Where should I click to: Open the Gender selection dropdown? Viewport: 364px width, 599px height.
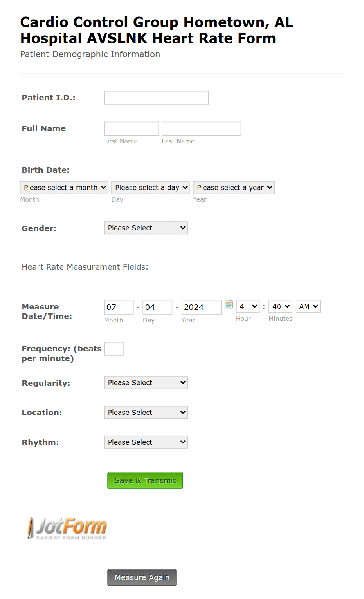coord(146,228)
